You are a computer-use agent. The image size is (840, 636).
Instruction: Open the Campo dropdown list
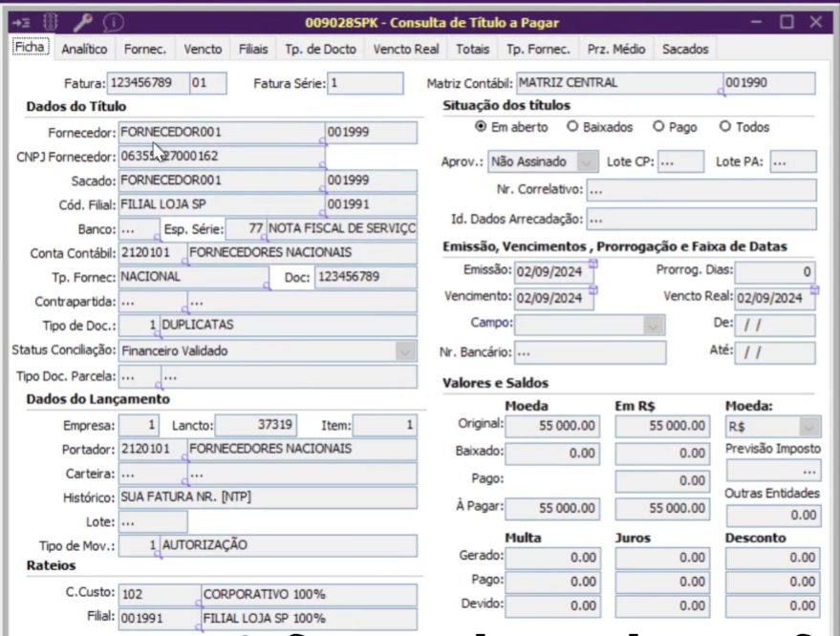(653, 326)
